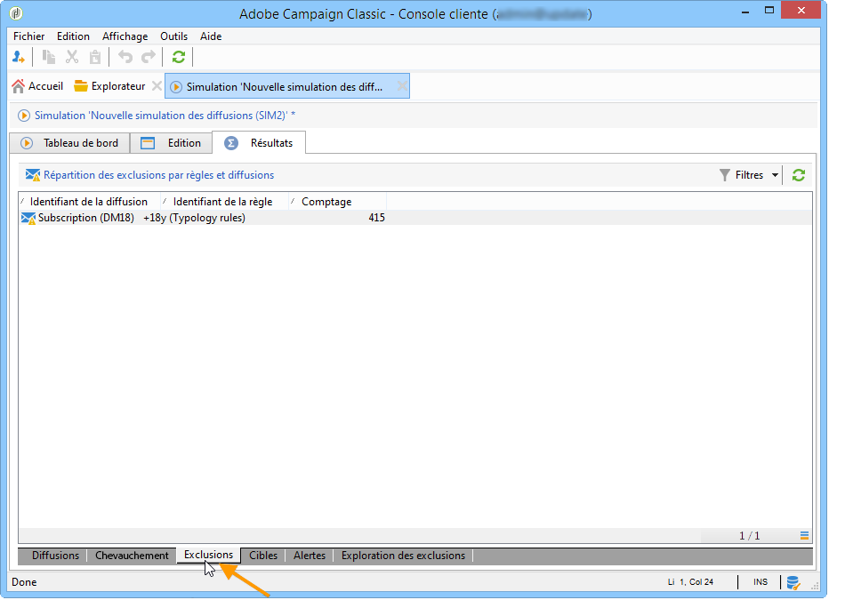845x616 pixels.
Task: Click Répartition des exclusions par règles heading
Action: click(158, 175)
